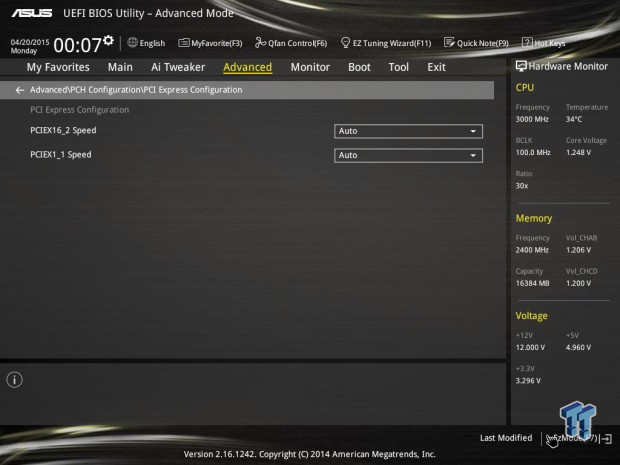Click the Memory section heading
Image resolution: width=620 pixels, height=465 pixels.
(x=534, y=219)
